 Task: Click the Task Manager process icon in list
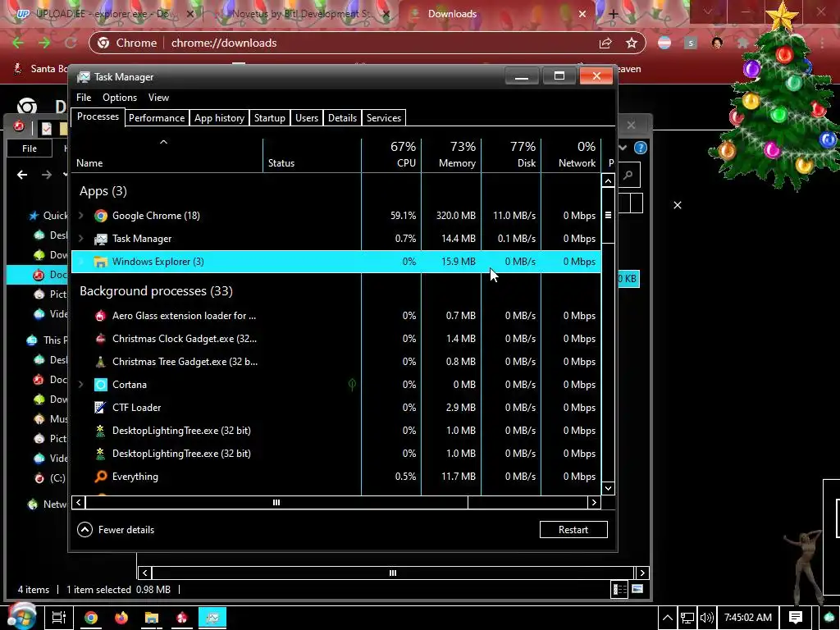point(100,239)
